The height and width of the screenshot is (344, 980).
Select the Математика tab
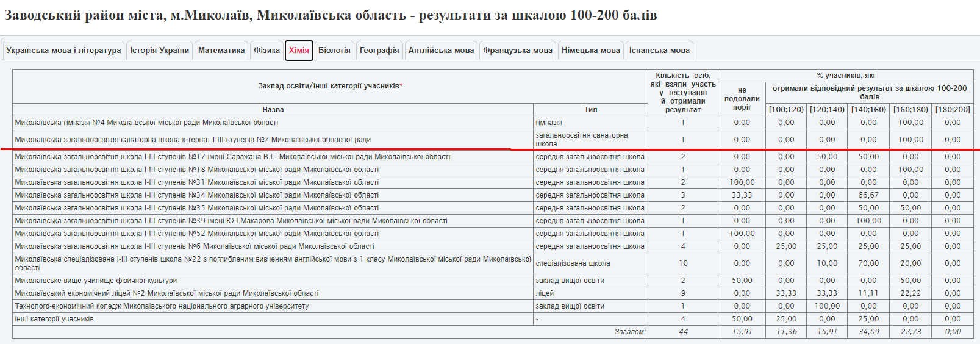pos(221,51)
